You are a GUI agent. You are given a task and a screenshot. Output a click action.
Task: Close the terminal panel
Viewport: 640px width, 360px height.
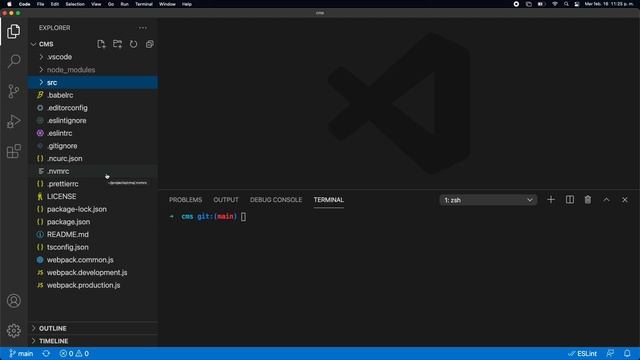point(625,200)
